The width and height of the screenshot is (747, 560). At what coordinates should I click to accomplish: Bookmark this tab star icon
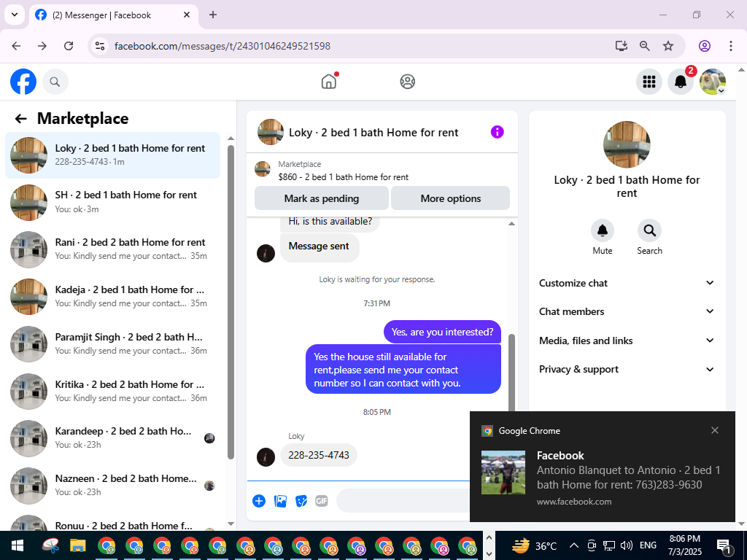[668, 46]
